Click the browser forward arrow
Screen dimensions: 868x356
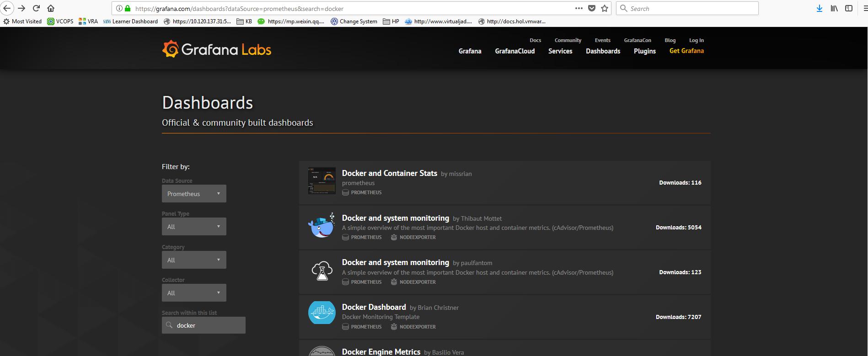pyautogui.click(x=21, y=8)
